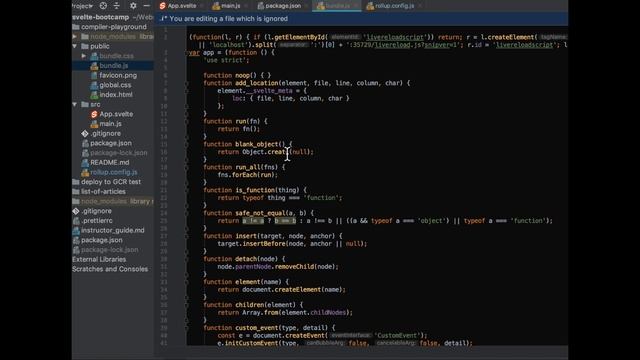Viewport: 640px width, 360px height.
Task: Click the Svelte icon on App.svelte tab
Action: tap(162, 6)
